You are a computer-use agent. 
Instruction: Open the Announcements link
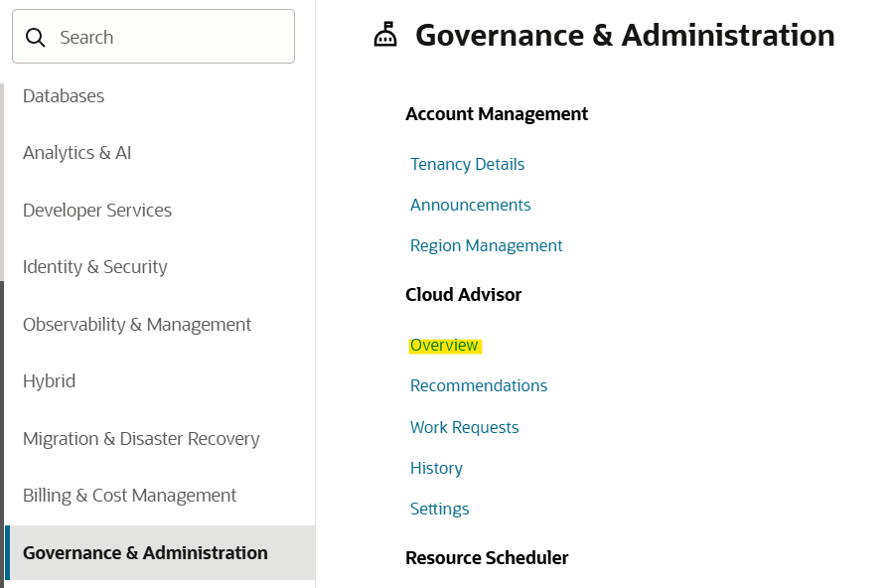coord(470,206)
